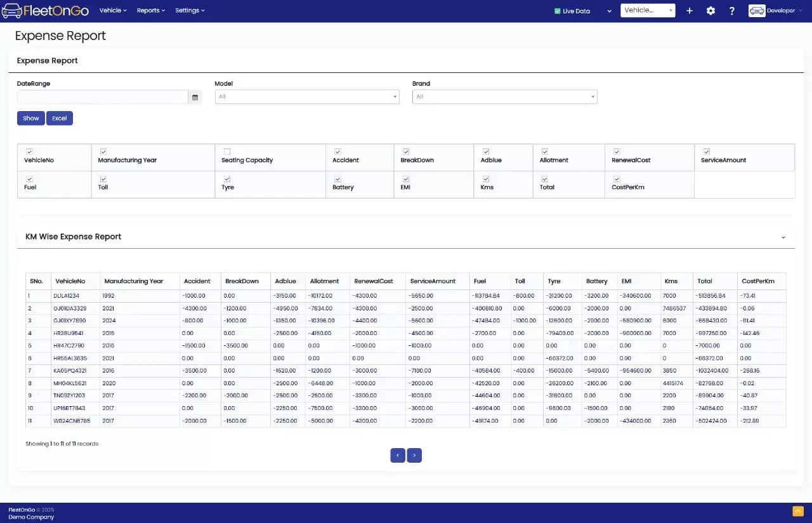The image size is (812, 523).
Task: Toggle the Live Data checkbox
Action: pyautogui.click(x=557, y=11)
